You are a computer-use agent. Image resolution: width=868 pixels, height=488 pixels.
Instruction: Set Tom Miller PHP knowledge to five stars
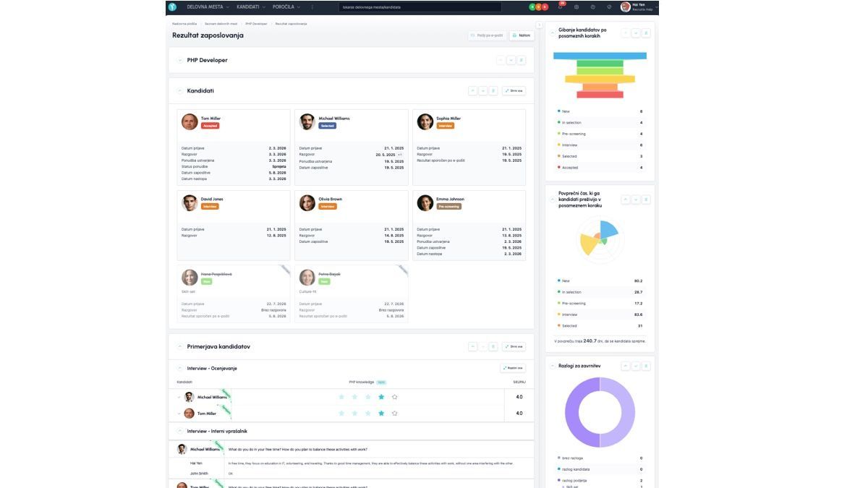(x=394, y=414)
